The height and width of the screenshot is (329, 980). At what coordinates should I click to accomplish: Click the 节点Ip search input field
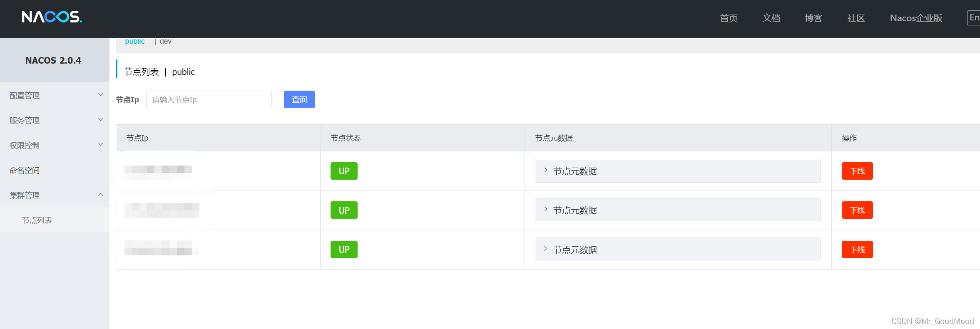(x=209, y=99)
